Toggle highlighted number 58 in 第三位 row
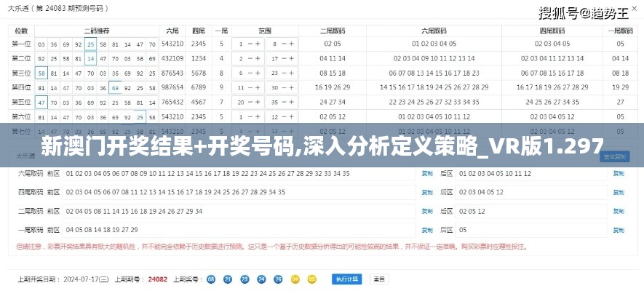 coord(41,73)
